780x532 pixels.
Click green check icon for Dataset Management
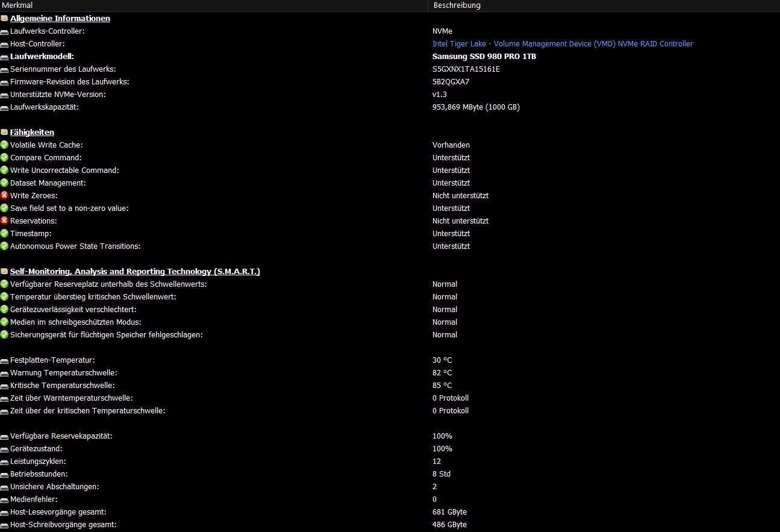(4, 183)
